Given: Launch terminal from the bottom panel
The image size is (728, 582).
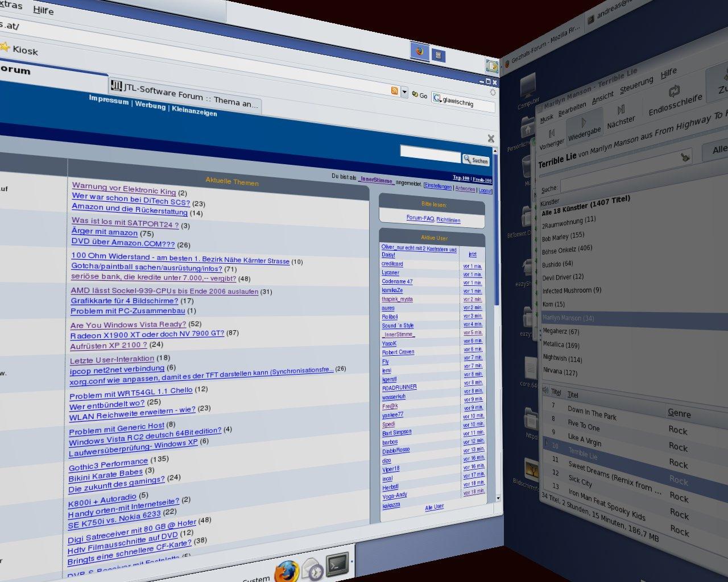Looking at the screenshot, I should [337, 564].
